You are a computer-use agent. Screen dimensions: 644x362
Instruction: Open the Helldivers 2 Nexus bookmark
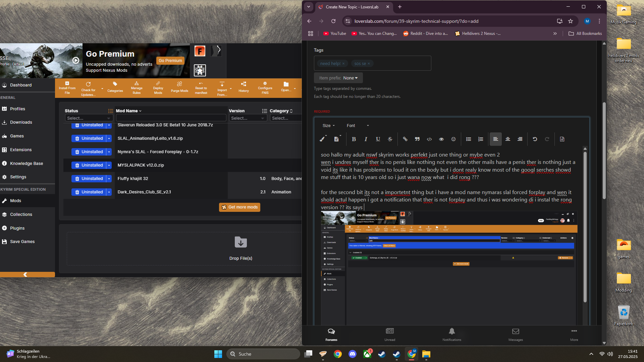(478, 34)
